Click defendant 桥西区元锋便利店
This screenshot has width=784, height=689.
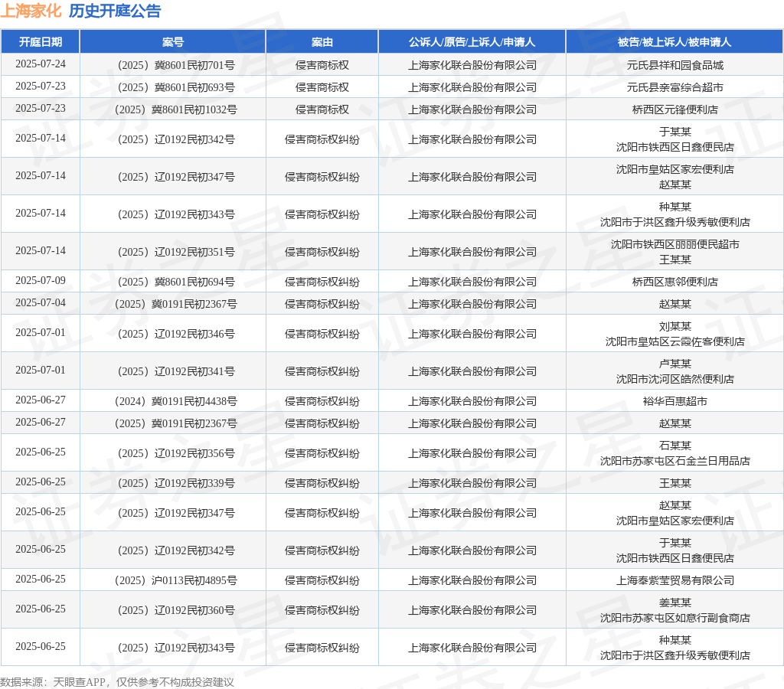[x=675, y=109]
